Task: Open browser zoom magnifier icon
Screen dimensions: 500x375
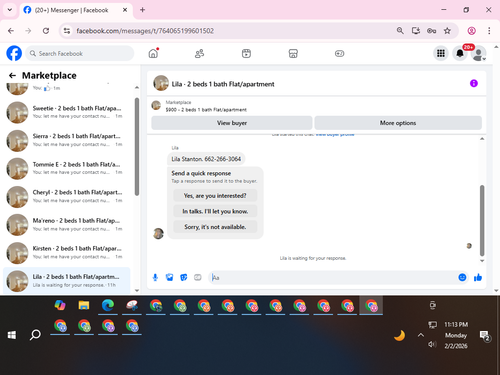Action: click(x=400, y=31)
